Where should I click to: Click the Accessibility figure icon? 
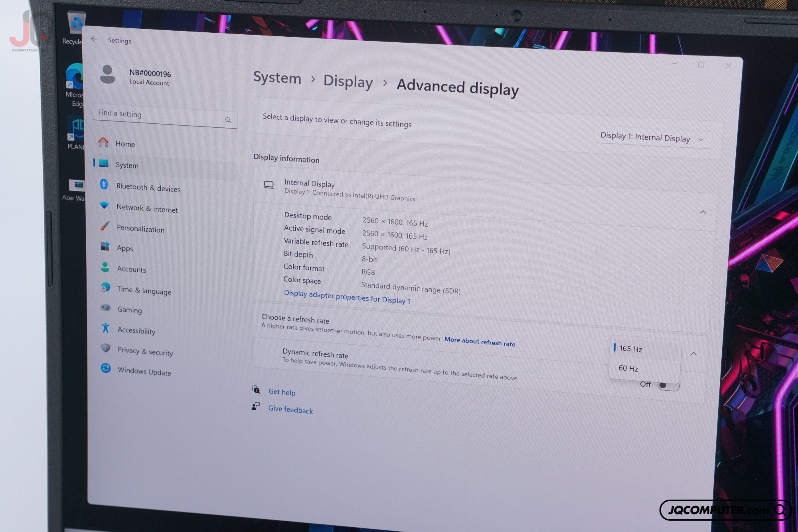click(x=105, y=328)
